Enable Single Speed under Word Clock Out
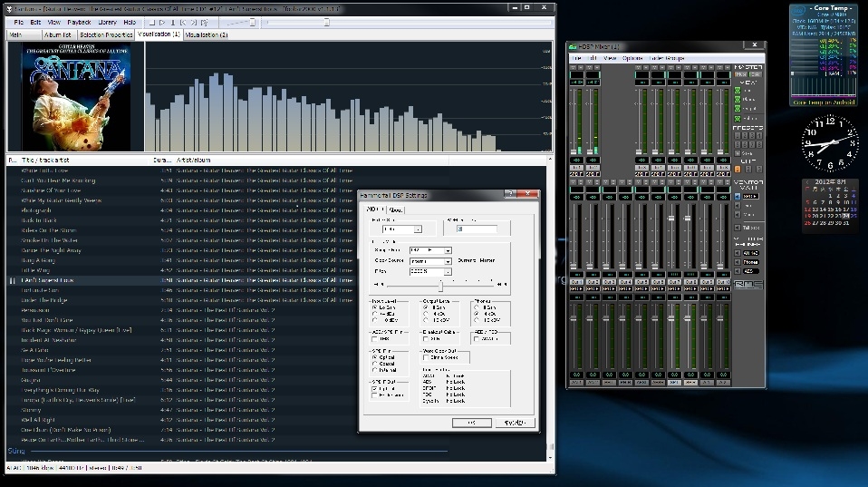 coord(427,358)
